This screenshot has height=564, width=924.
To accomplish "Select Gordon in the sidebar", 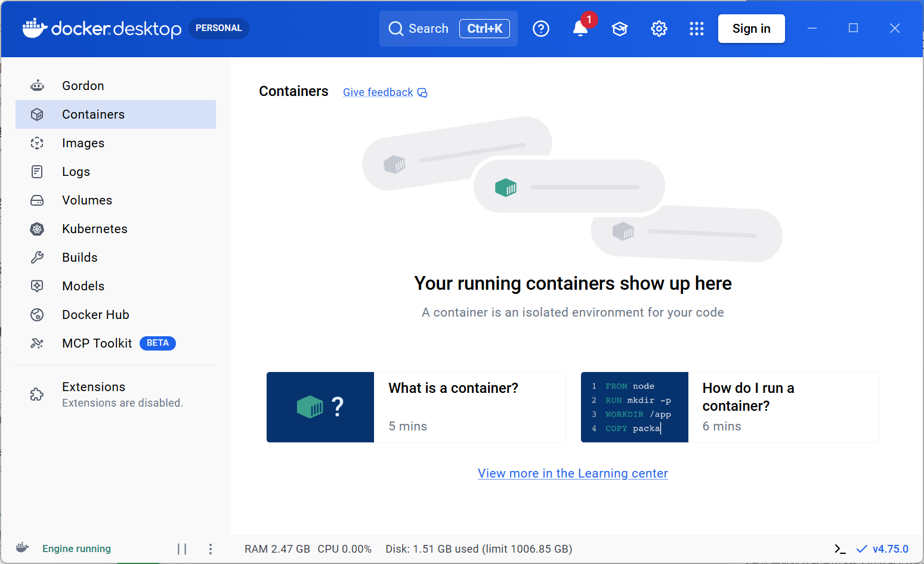I will coord(116,86).
